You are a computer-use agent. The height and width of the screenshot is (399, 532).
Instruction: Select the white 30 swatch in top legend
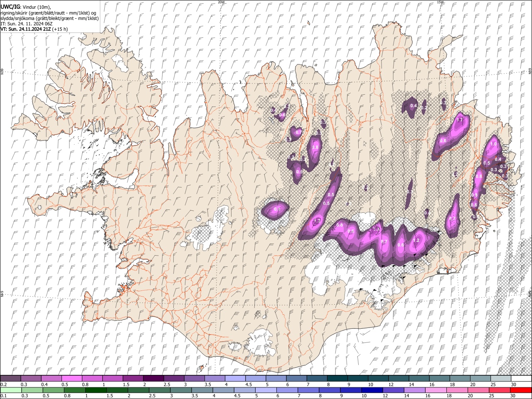pyautogui.click(x=521, y=379)
